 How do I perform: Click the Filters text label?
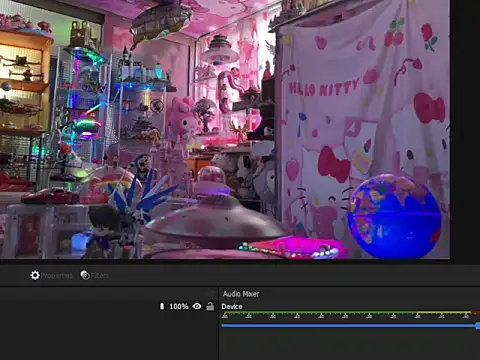(x=100, y=276)
